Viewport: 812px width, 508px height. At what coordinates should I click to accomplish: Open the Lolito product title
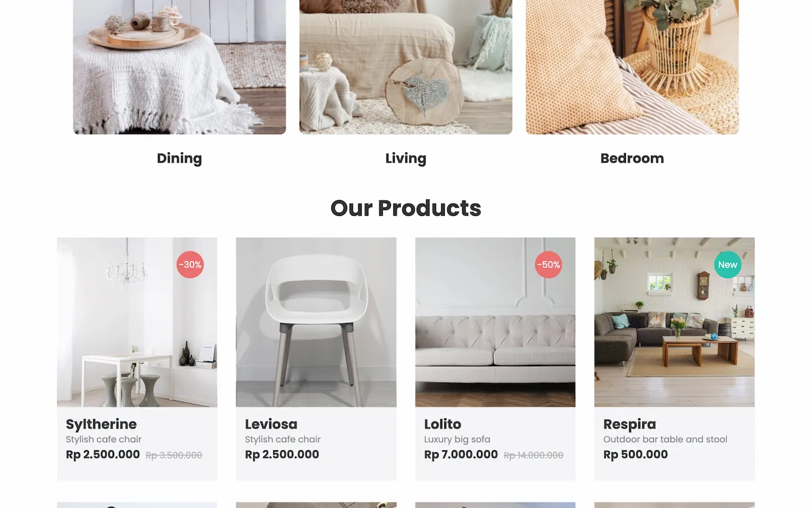click(x=442, y=425)
